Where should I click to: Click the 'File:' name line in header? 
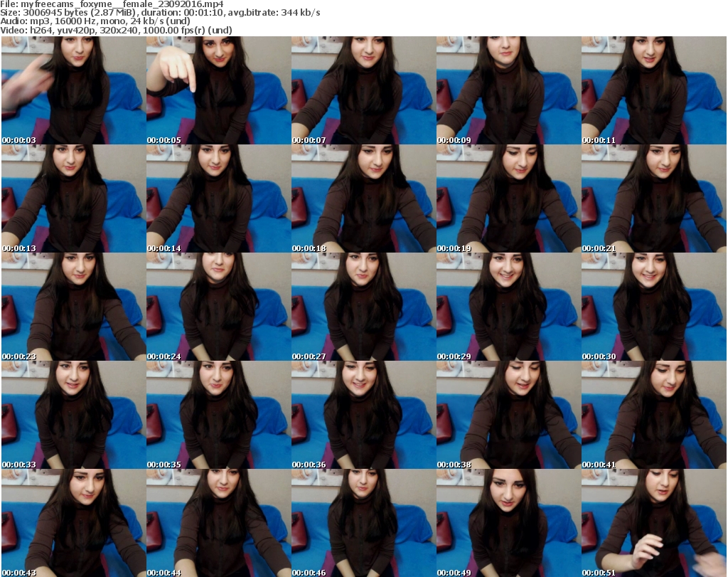pos(112,4)
